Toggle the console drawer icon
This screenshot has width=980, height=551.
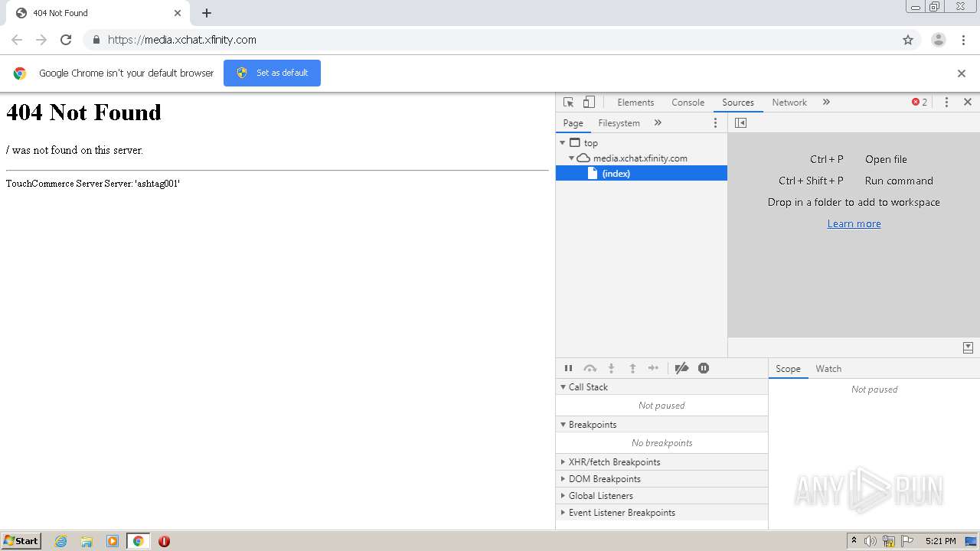(x=969, y=347)
